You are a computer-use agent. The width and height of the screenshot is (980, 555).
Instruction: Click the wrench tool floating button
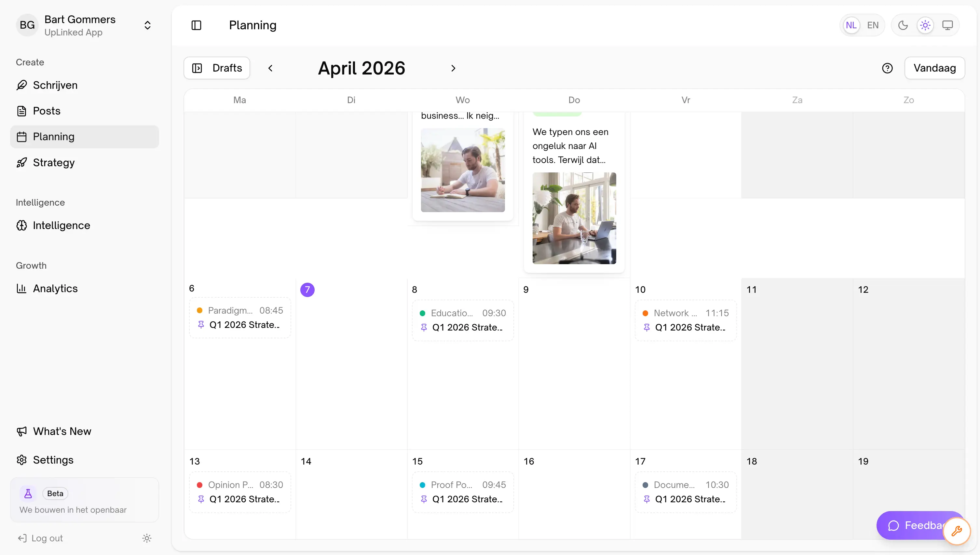click(956, 531)
